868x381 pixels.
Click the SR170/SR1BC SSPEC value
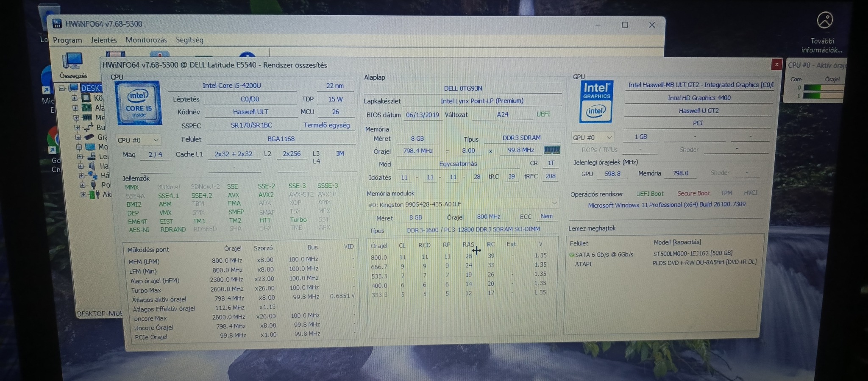click(x=251, y=125)
